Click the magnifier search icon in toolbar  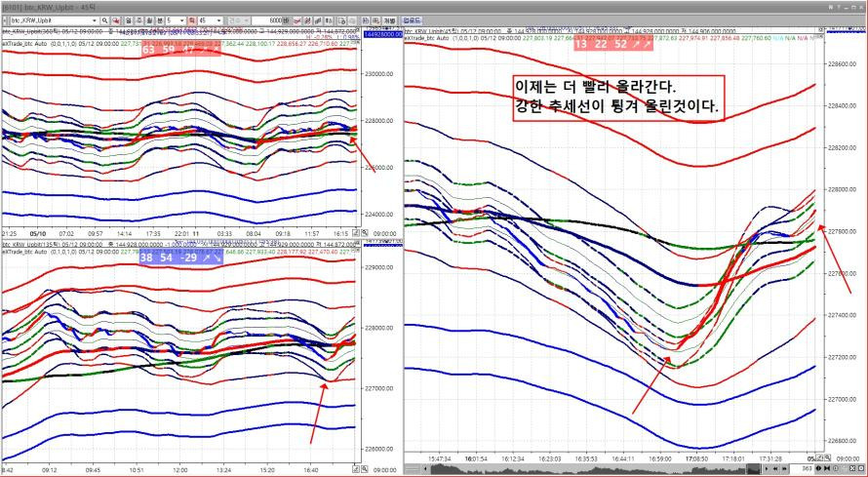coord(104,20)
